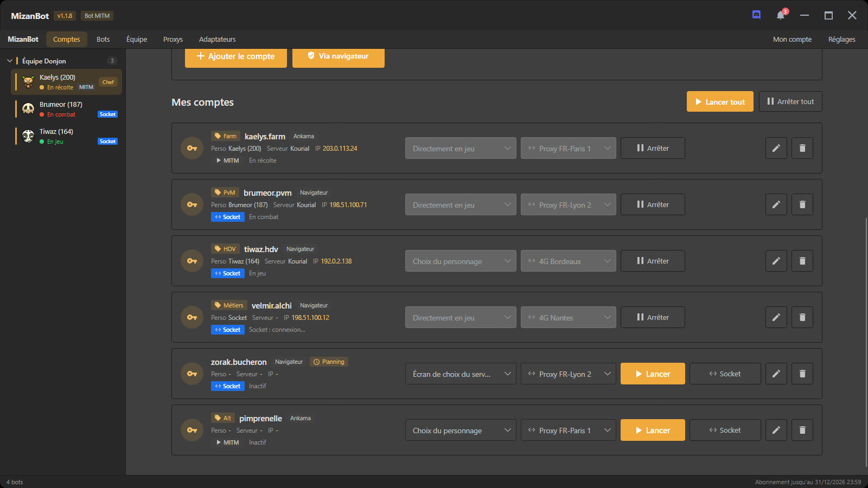Delete the kaelys.farm account with trash icon
Image resolution: width=868 pixels, height=488 pixels.
[x=802, y=148]
